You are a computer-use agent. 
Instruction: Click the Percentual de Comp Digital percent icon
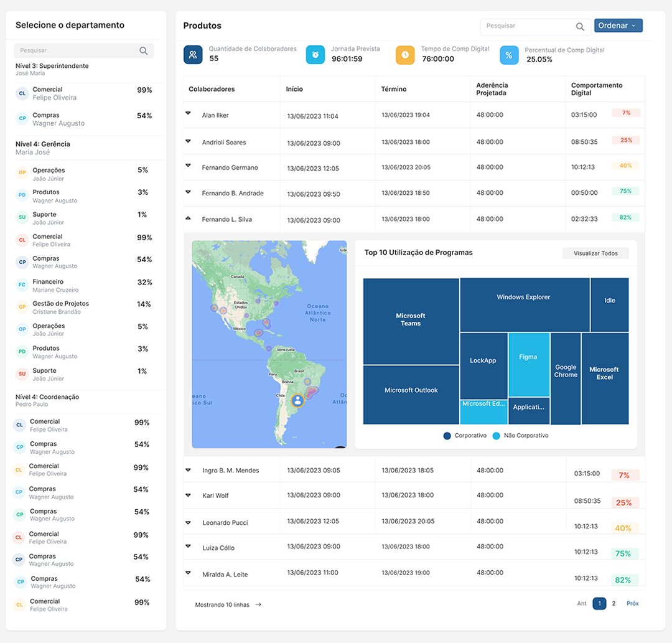tap(509, 55)
